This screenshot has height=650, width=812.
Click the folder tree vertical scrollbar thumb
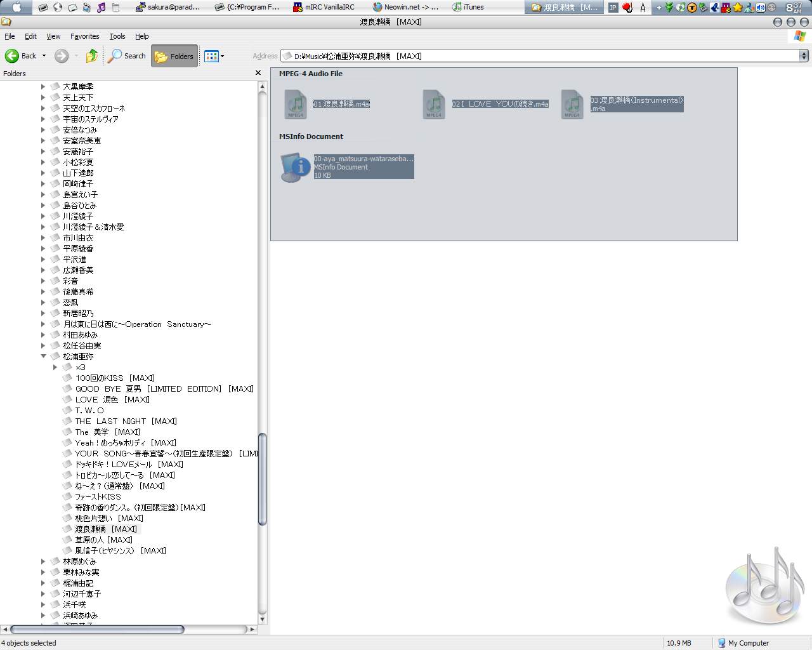(262, 479)
